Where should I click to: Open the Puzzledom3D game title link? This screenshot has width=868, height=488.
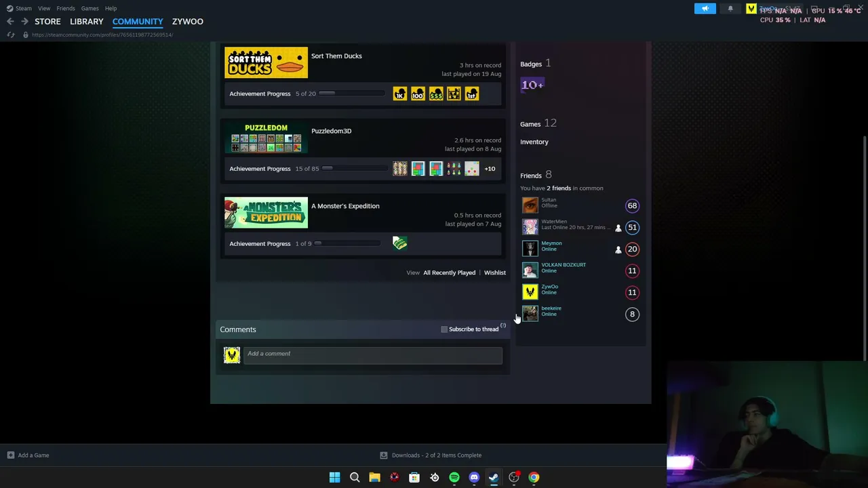332,131
